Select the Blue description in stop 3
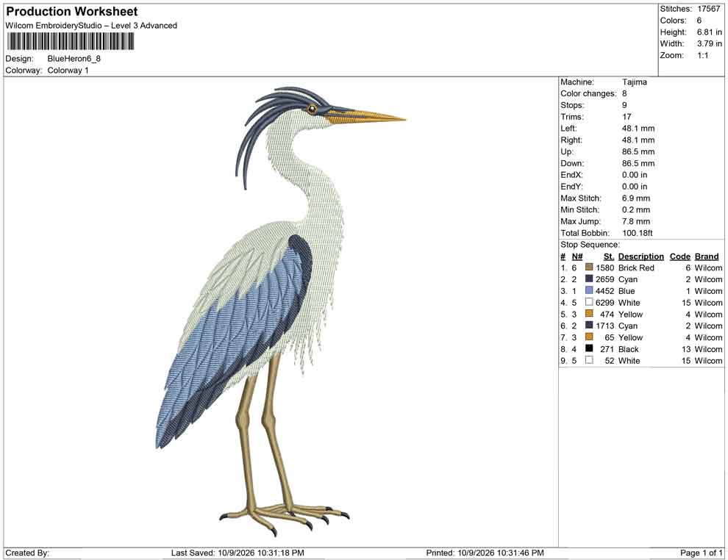 [627, 291]
